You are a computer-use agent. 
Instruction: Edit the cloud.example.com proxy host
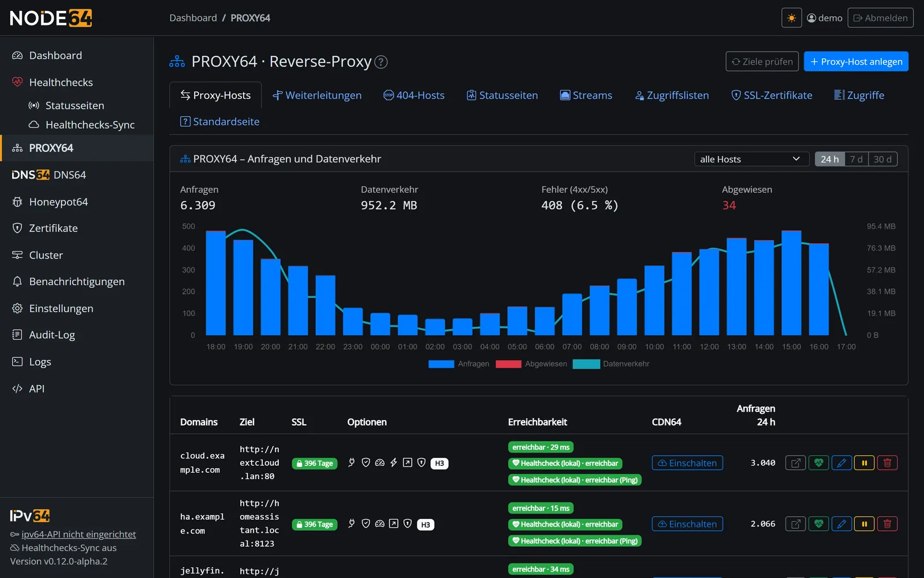841,463
